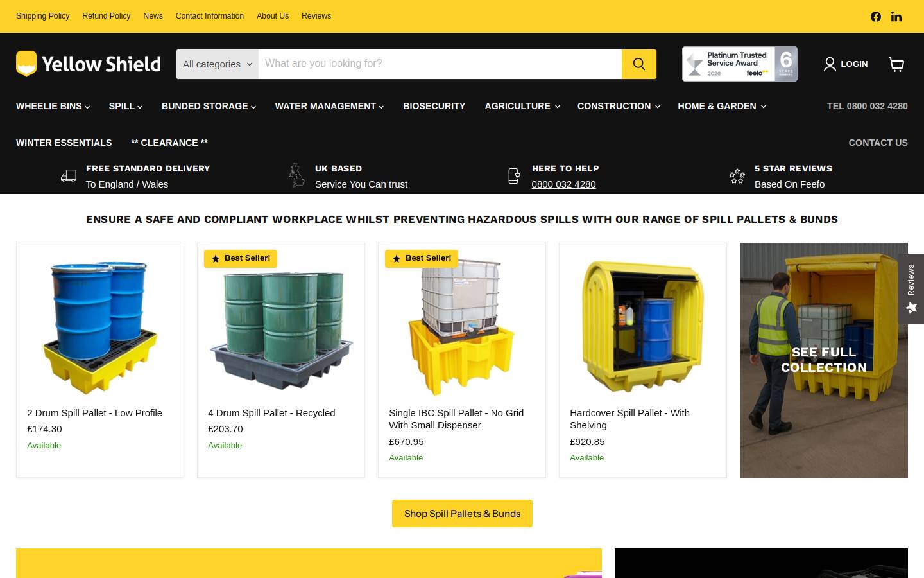
Task: Click Based On Feefo text
Action: [x=789, y=184]
